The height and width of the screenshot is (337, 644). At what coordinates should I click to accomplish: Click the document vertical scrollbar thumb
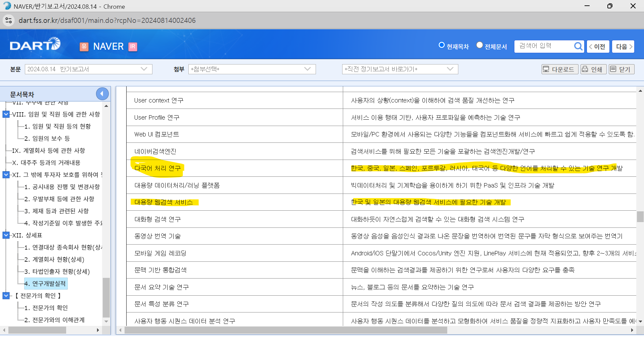640,217
